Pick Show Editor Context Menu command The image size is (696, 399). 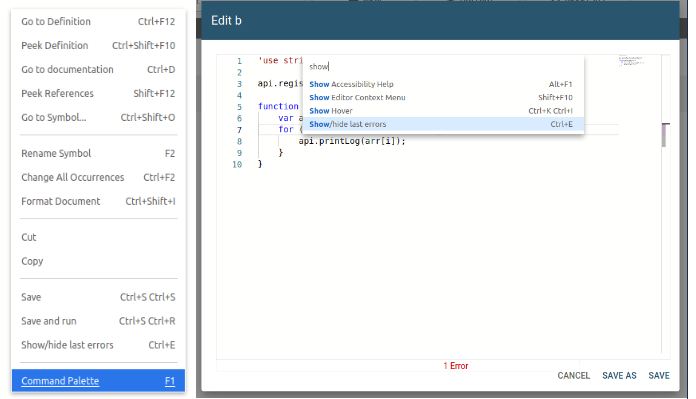[x=443, y=97]
